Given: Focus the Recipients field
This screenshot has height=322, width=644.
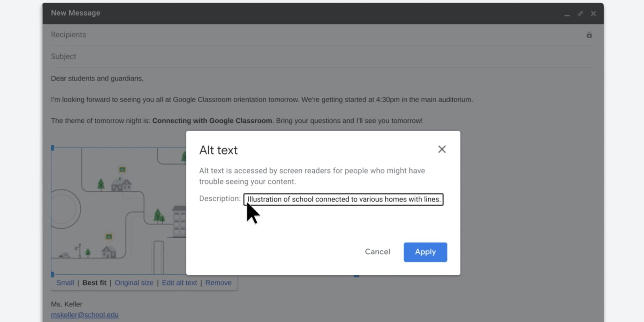Looking at the screenshot, I should pos(282,35).
